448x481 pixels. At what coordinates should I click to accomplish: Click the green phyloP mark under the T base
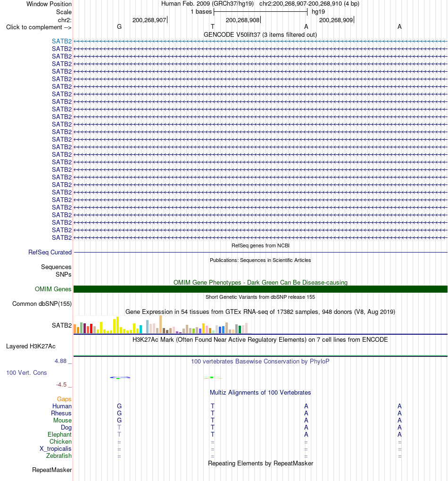(x=212, y=377)
